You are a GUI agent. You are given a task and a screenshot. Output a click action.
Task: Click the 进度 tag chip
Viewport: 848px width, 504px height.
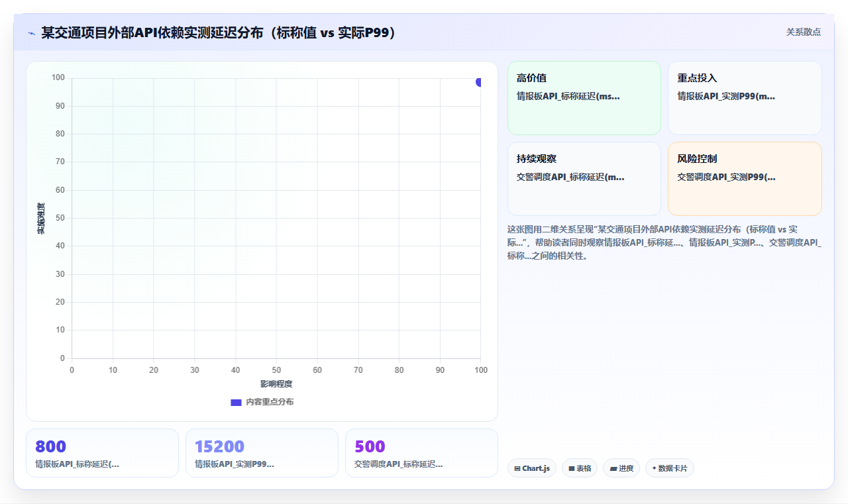point(621,468)
